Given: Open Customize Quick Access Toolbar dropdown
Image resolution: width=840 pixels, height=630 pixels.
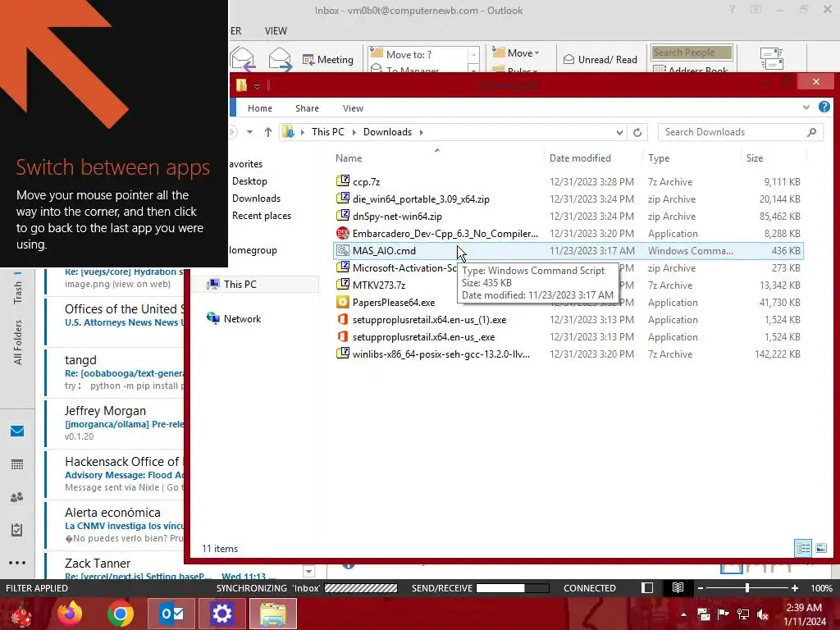Looking at the screenshot, I should coord(257,85).
